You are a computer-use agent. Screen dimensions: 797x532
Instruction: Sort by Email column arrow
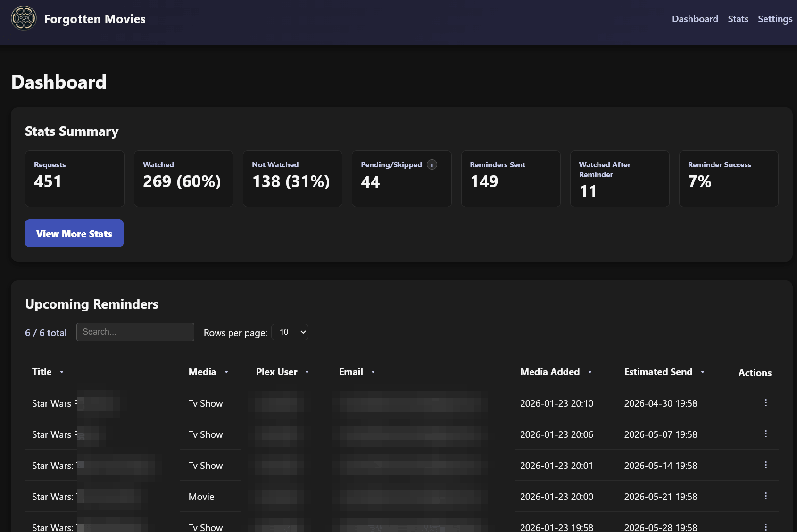[373, 372]
